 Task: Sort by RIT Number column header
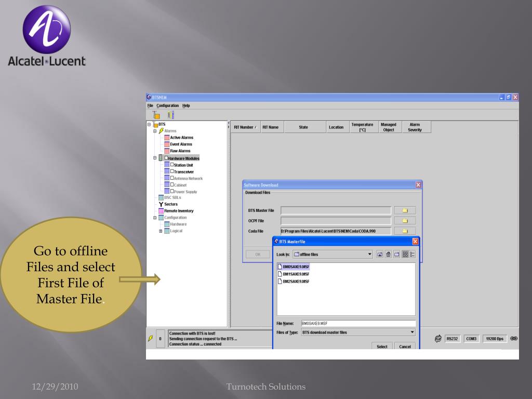246,127
